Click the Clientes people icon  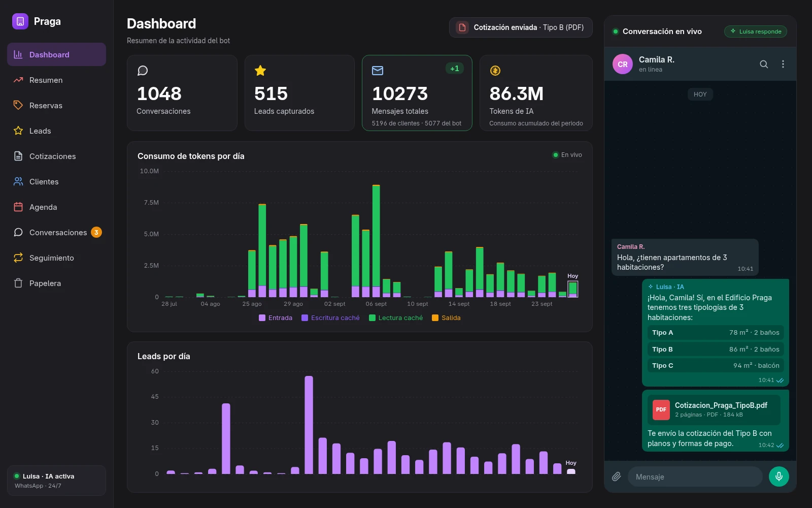(18, 181)
